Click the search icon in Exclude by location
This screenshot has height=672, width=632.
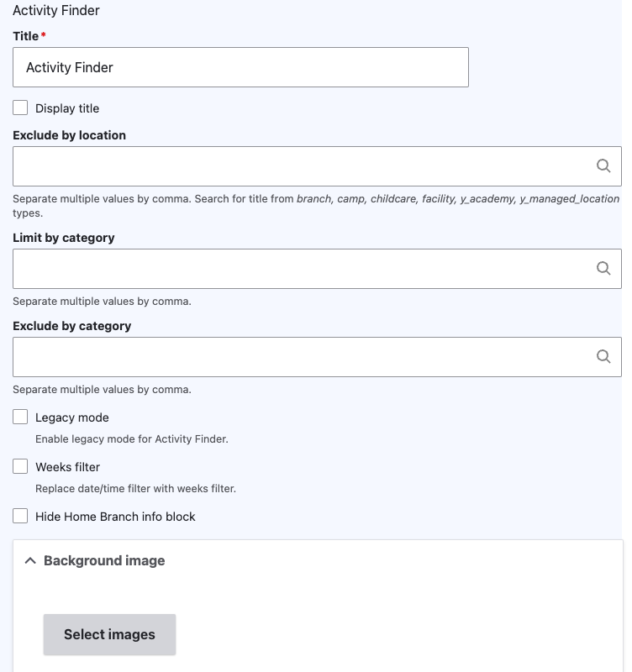click(x=603, y=165)
